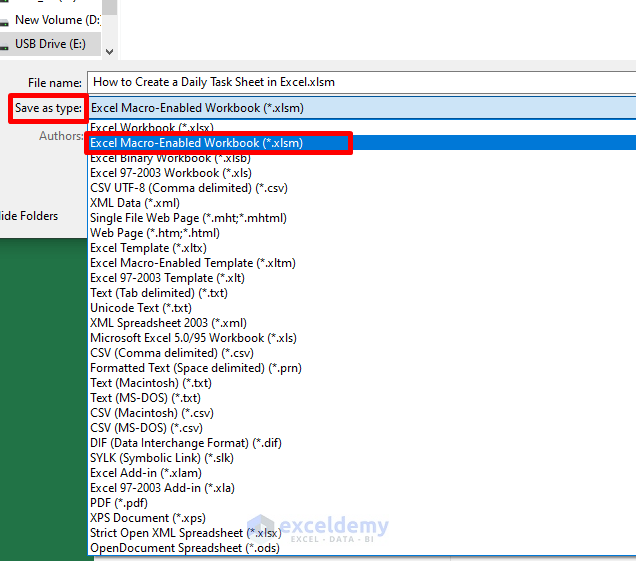This screenshot has width=636, height=561.
Task: Click the USB Drive (E:) drive icon
Action: tap(4, 46)
